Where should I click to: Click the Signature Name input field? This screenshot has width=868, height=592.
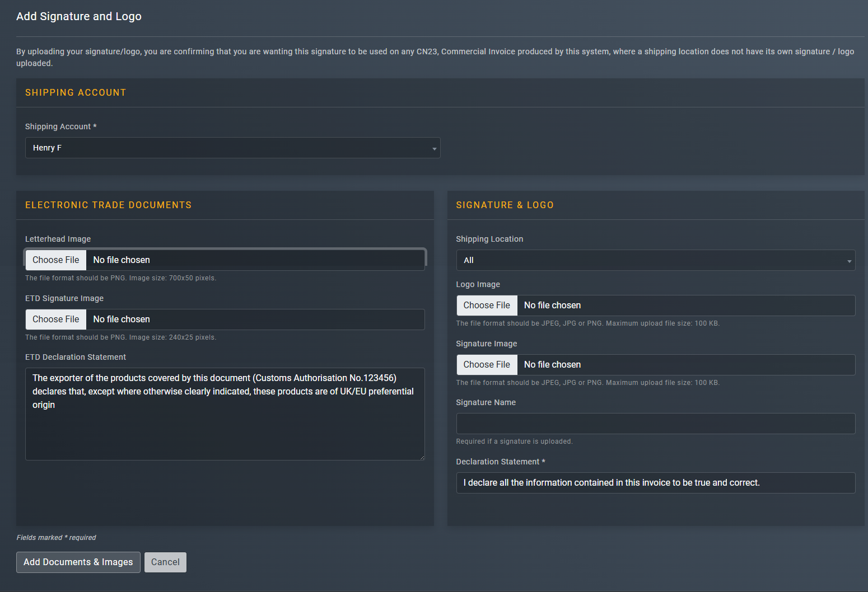(x=656, y=424)
